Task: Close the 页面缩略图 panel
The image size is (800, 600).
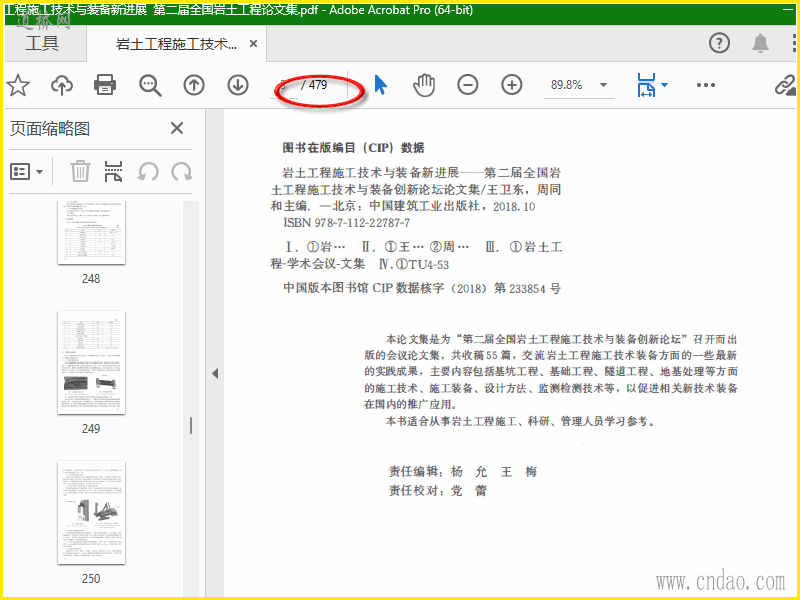Action: click(x=177, y=128)
